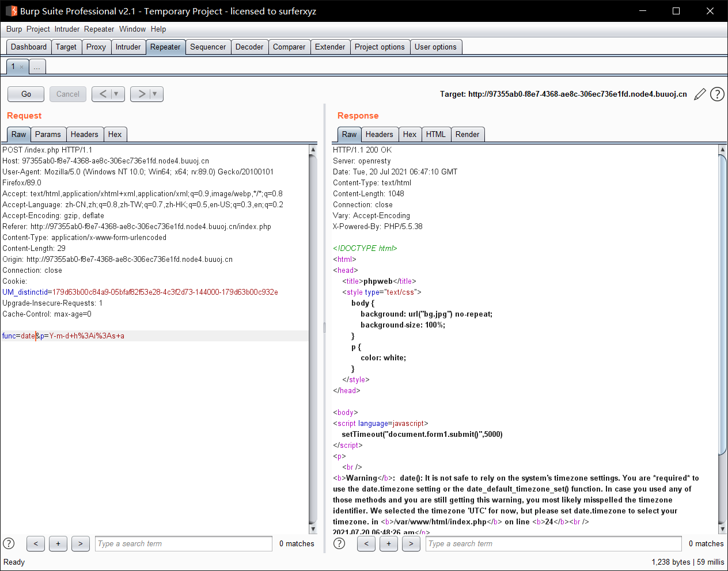Image resolution: width=728 pixels, height=571 pixels.
Task: Open the Window menu
Action: click(132, 29)
